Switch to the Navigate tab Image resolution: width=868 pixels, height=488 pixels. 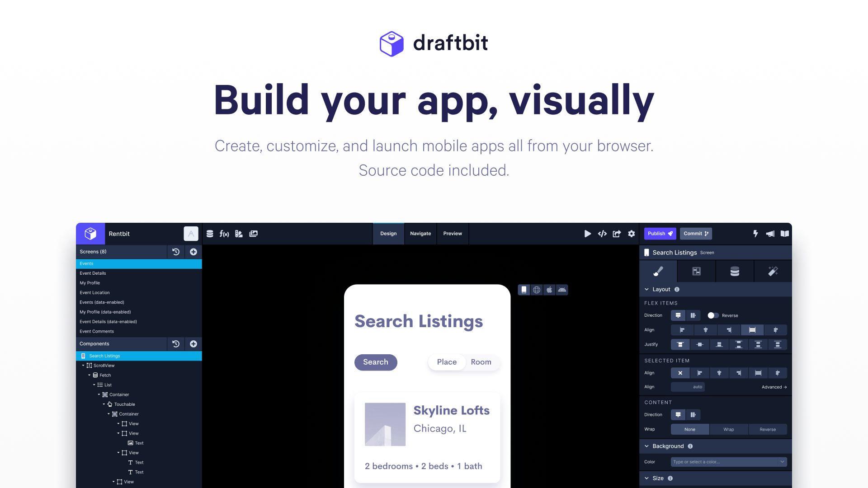point(420,234)
